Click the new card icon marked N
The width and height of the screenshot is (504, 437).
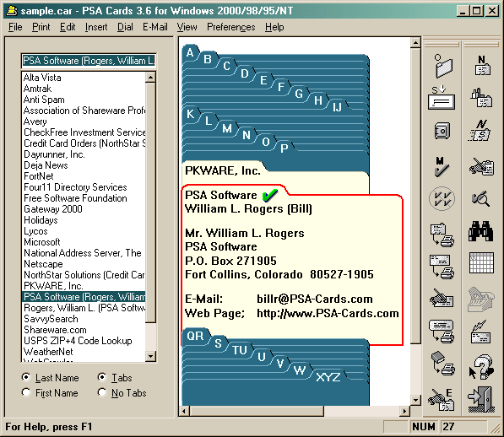pos(482,66)
